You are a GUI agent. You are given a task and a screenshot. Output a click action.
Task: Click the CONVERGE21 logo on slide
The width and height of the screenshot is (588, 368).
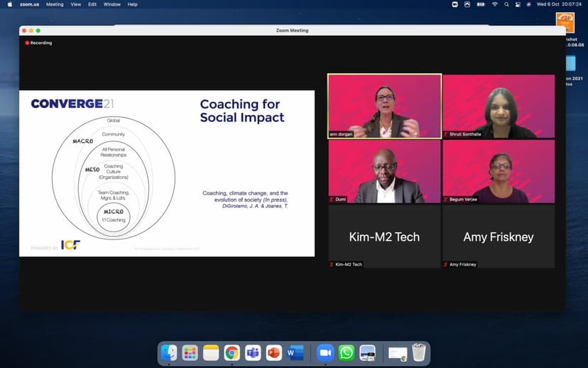(72, 104)
